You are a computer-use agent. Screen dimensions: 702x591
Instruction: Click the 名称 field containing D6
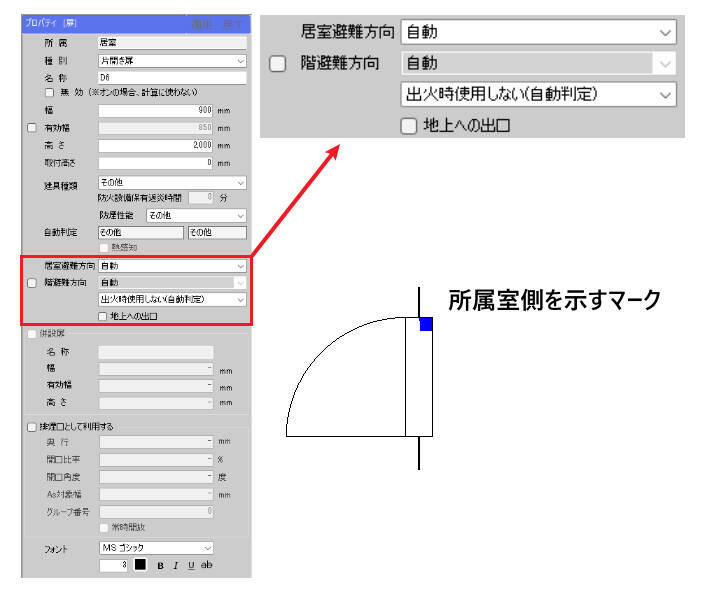click(x=172, y=78)
